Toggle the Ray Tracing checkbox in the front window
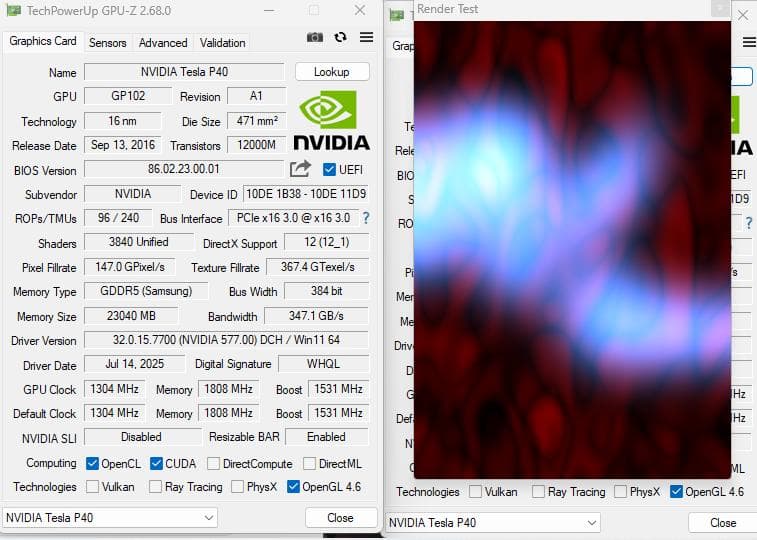This screenshot has width=757, height=540. pos(155,486)
